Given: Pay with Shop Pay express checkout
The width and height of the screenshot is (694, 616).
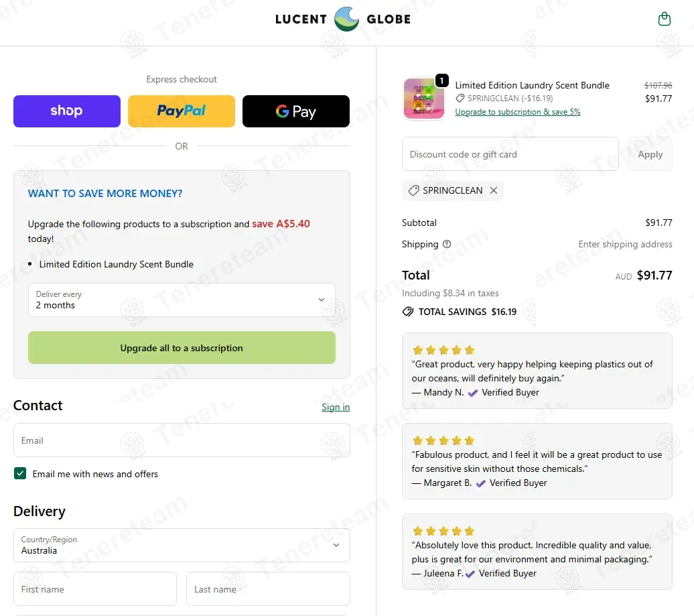Looking at the screenshot, I should pyautogui.click(x=67, y=111).
